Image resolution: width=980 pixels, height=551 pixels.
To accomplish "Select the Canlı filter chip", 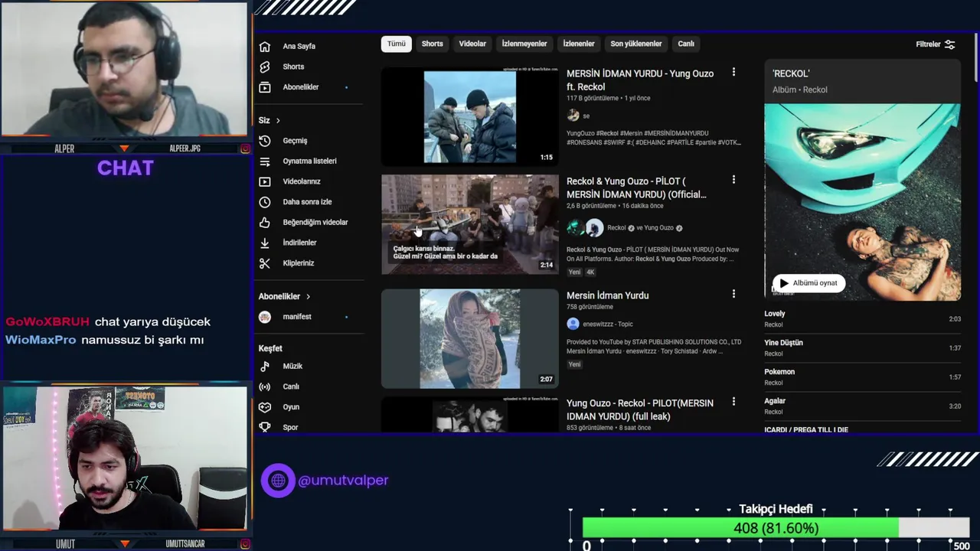I will point(686,44).
